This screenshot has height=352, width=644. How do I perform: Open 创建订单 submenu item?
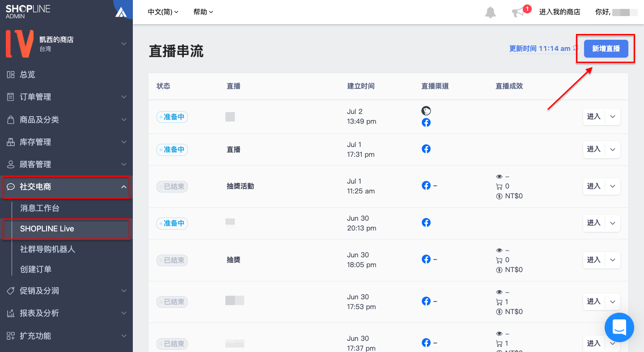(36, 269)
